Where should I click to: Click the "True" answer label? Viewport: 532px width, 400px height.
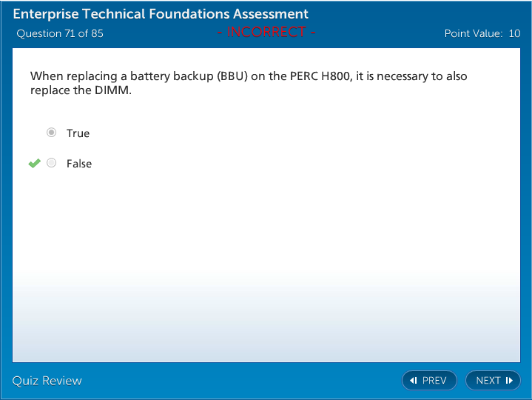coord(78,133)
